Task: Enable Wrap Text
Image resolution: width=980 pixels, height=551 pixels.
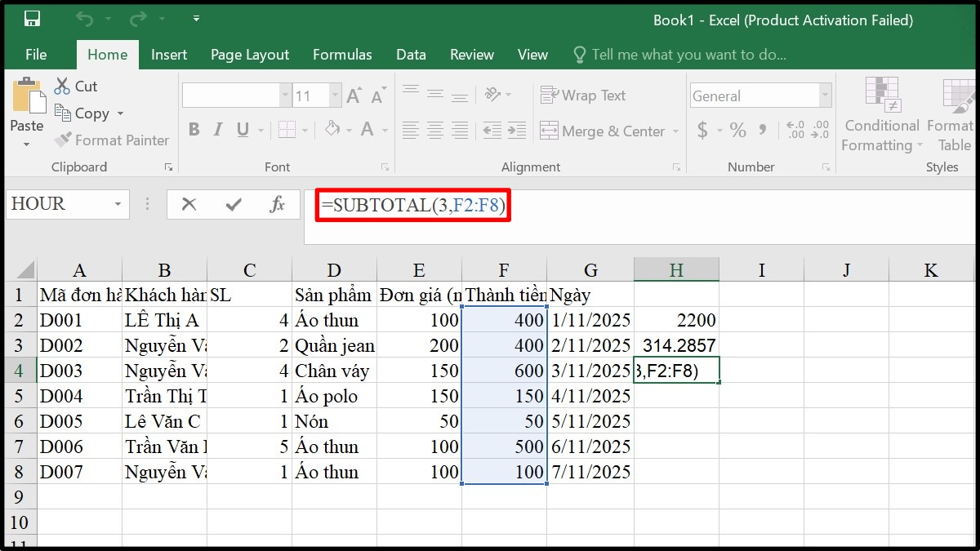Action: [583, 96]
